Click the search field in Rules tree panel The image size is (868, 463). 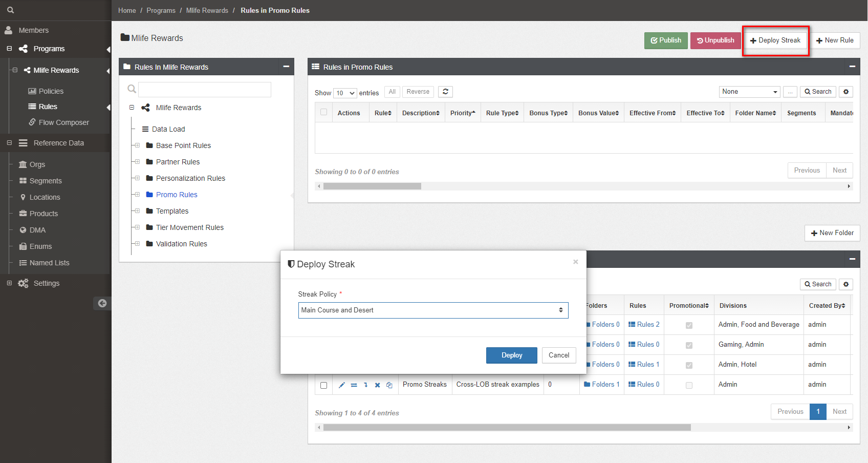205,90
